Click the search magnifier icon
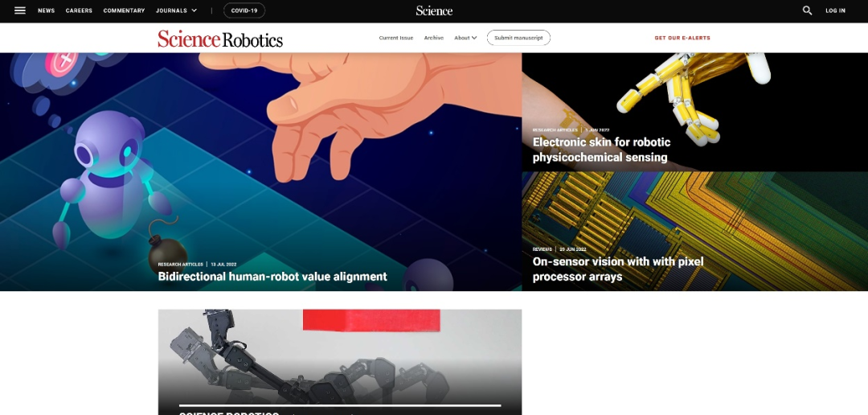 807,10
